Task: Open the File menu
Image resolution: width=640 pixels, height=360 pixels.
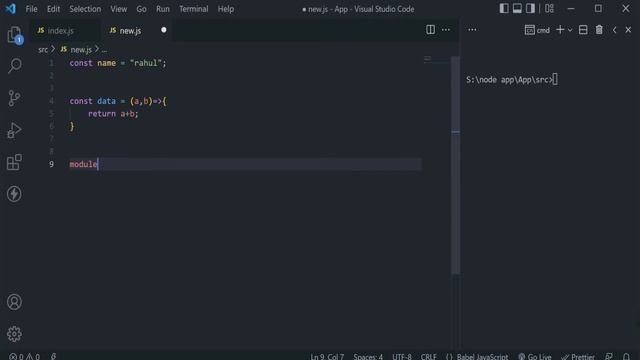Action: click(31, 9)
